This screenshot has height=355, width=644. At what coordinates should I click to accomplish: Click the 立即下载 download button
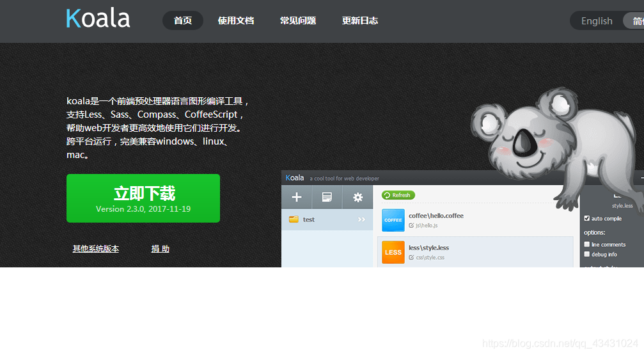pos(143,198)
